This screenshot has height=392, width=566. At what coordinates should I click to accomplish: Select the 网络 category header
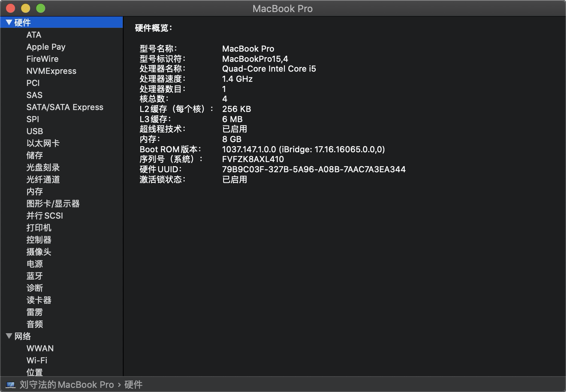point(23,336)
